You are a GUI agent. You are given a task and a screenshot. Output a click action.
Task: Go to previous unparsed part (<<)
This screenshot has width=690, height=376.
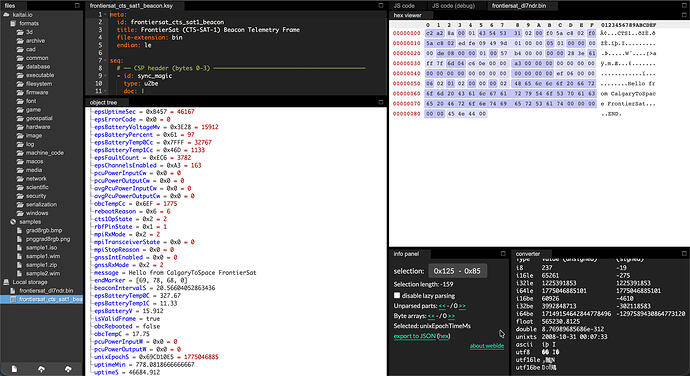pyautogui.click(x=442, y=306)
